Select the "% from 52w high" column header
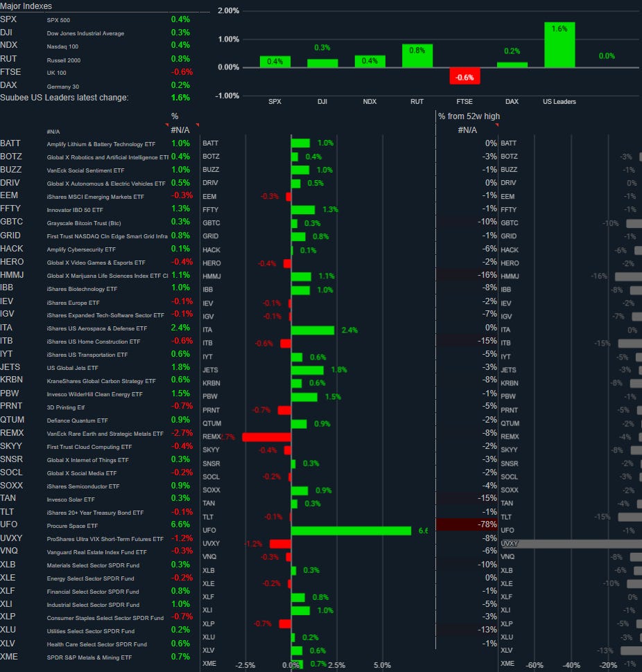Image resolution: width=642 pixels, height=672 pixels. 469,116
